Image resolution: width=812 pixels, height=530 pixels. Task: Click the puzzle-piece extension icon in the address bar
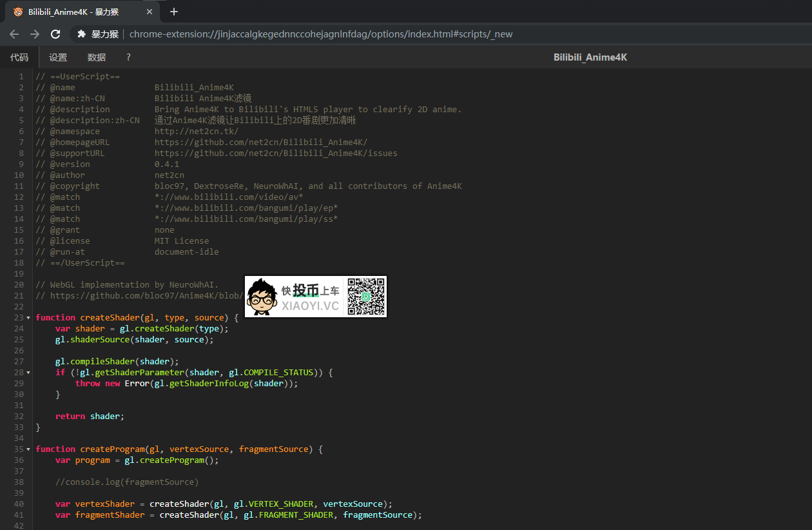point(81,34)
